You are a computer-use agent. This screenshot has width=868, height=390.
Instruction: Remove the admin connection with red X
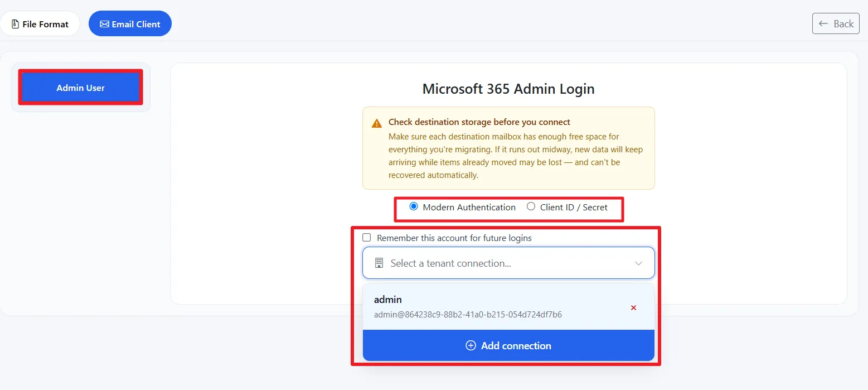click(633, 307)
